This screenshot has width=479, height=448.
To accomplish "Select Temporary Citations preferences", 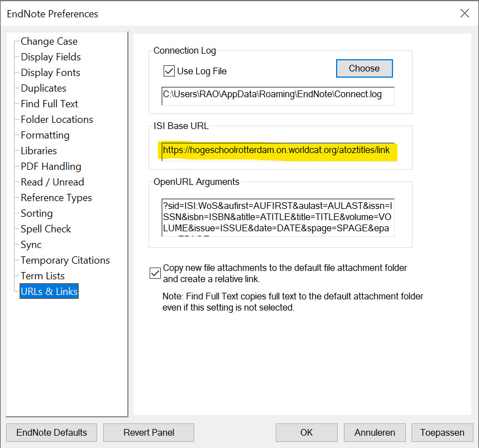I will click(x=65, y=260).
